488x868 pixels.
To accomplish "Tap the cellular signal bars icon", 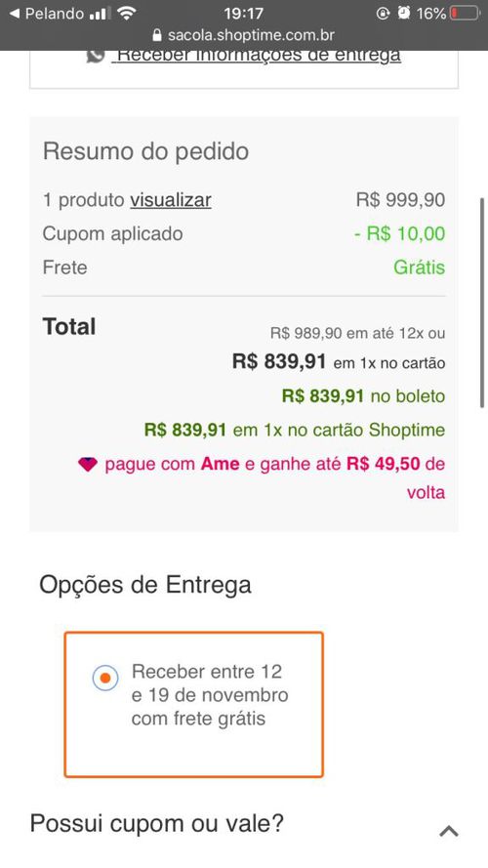I will click(x=100, y=14).
